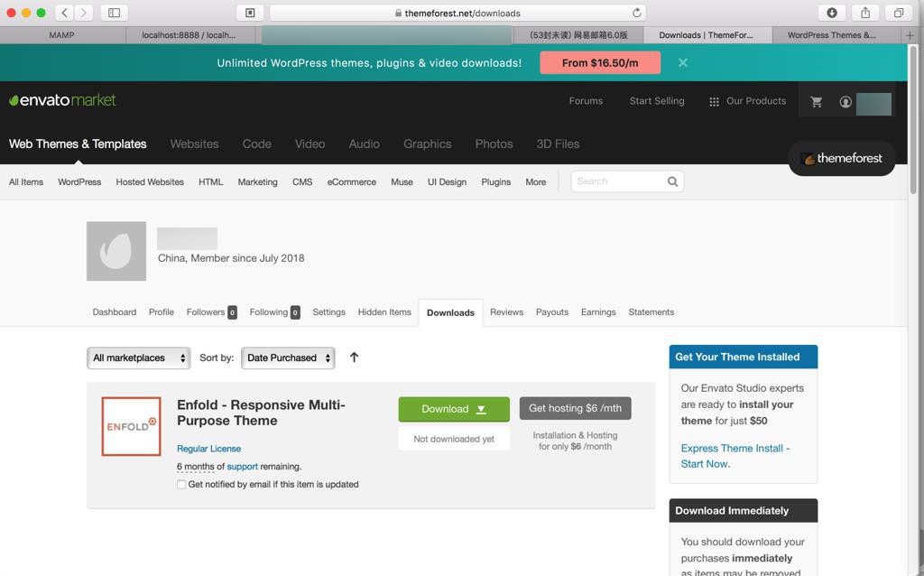Image resolution: width=924 pixels, height=576 pixels.
Task: Open the Profile tab
Action: (x=161, y=311)
